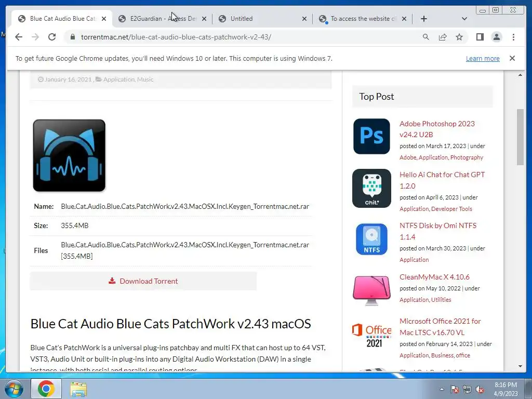Viewport: 532px width, 399px height.
Task: Open the Microsoft Office 2021 for Mac post
Action: [440, 327]
